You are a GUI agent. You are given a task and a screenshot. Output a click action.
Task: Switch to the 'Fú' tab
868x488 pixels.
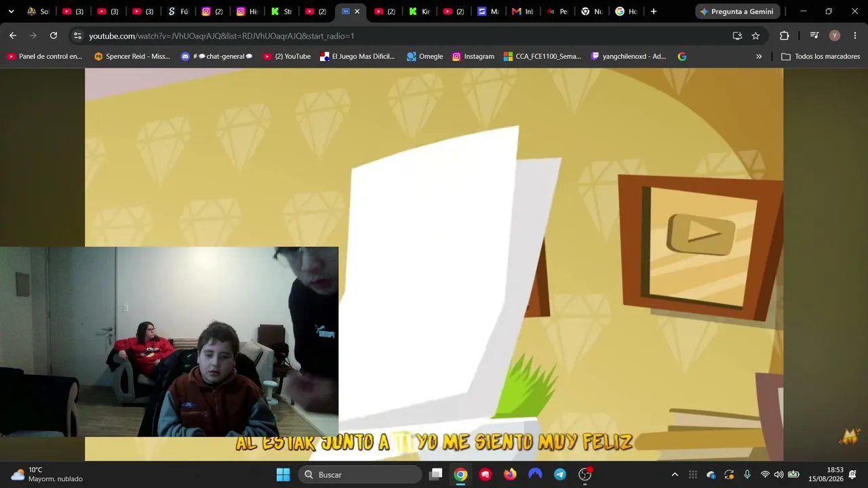(179, 12)
